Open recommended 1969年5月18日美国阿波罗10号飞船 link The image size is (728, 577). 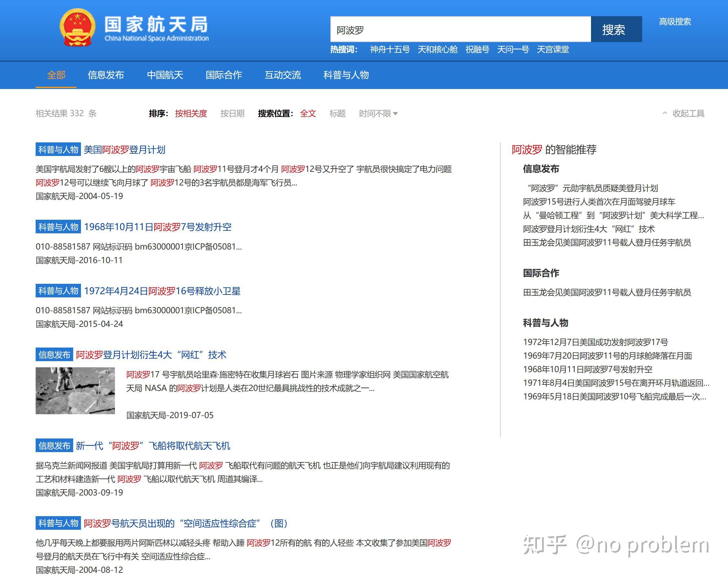615,396
